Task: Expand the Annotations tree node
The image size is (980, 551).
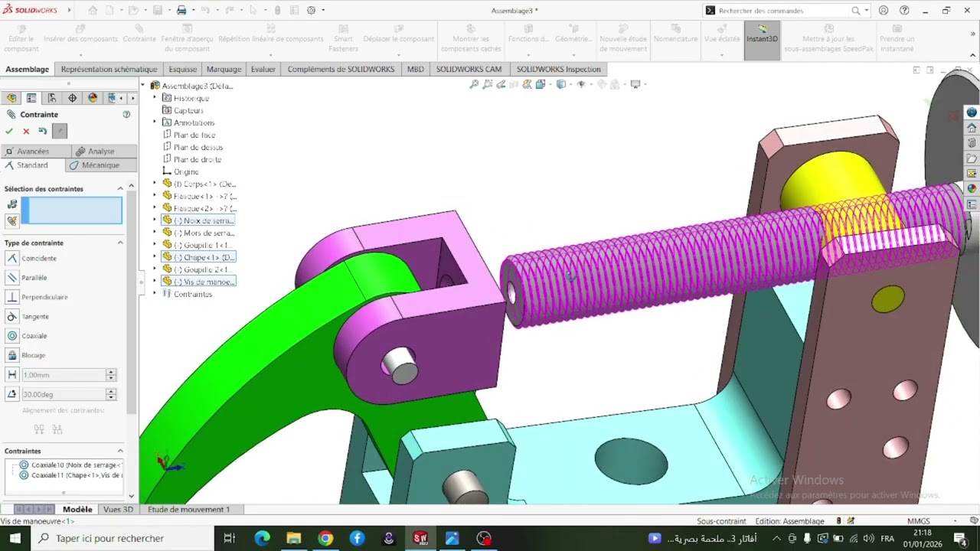Action: (155, 122)
